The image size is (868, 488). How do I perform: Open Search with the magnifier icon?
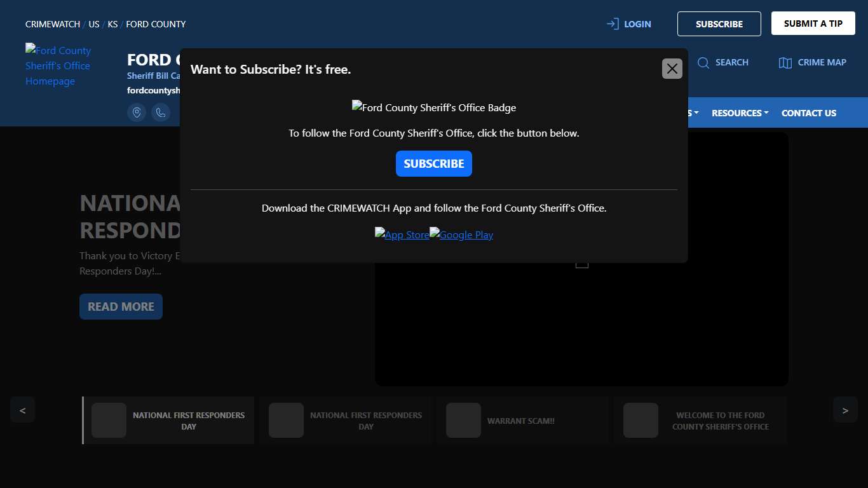click(x=703, y=62)
